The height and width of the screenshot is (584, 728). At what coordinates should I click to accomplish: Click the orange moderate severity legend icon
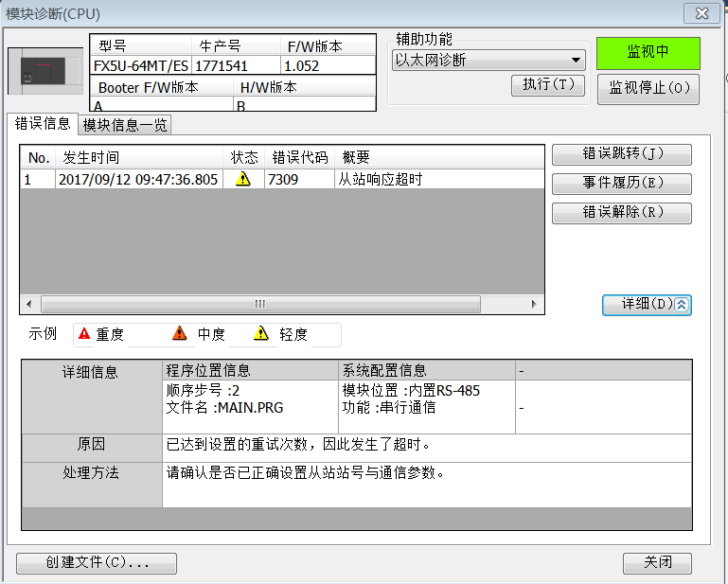180,334
